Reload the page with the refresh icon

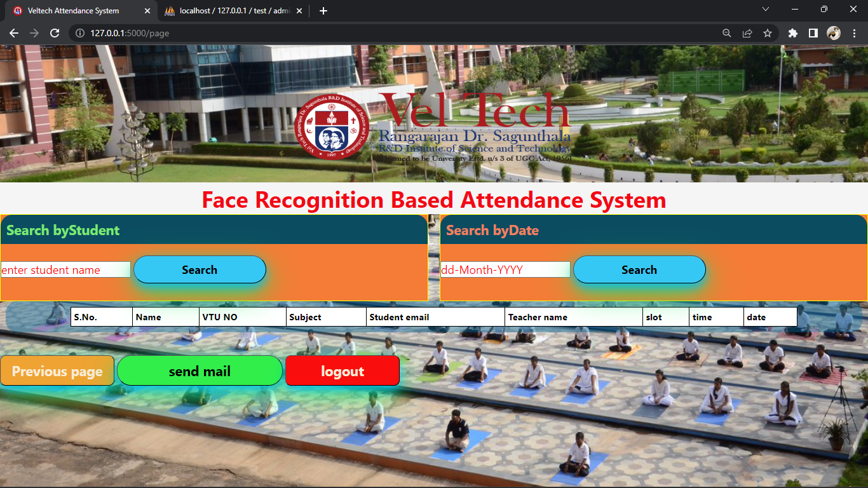[54, 32]
